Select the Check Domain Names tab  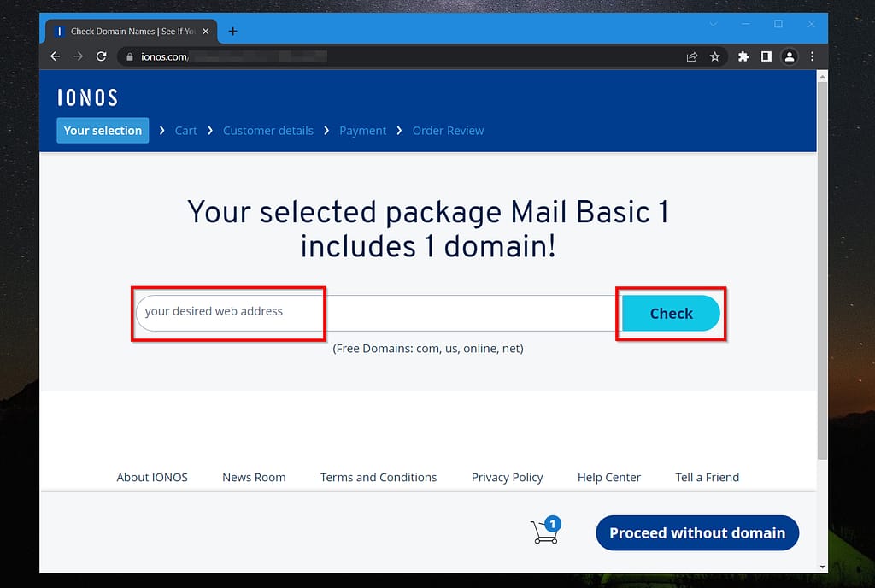pyautogui.click(x=132, y=32)
